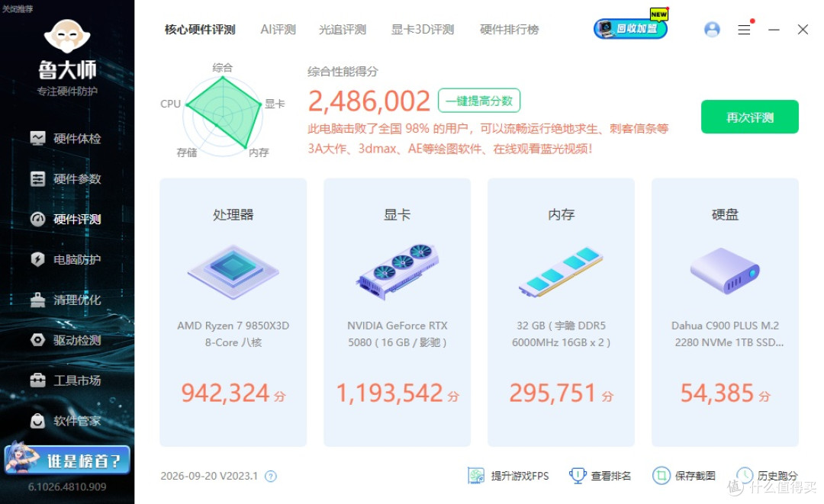Open 硬件体检 in the sidebar
Screen dimensions: 824x504
click(66, 139)
